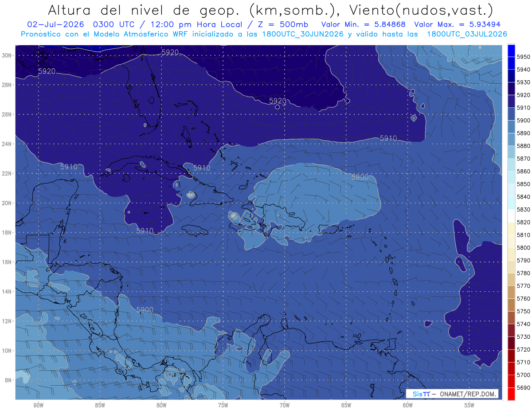The height and width of the screenshot is (411, 532).
Task: Click the '5780' value in the color legend
Action: coord(523,273)
